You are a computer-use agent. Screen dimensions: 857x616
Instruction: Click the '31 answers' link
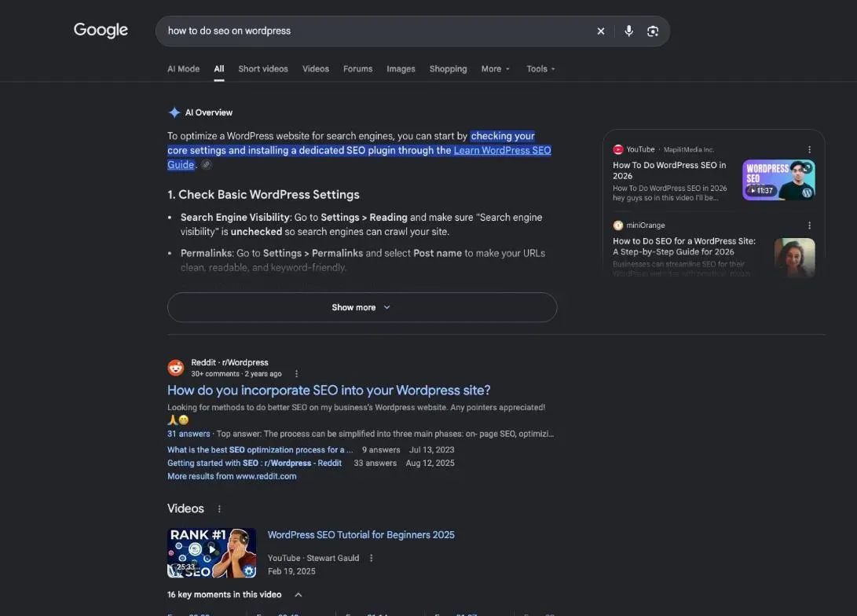click(x=189, y=434)
